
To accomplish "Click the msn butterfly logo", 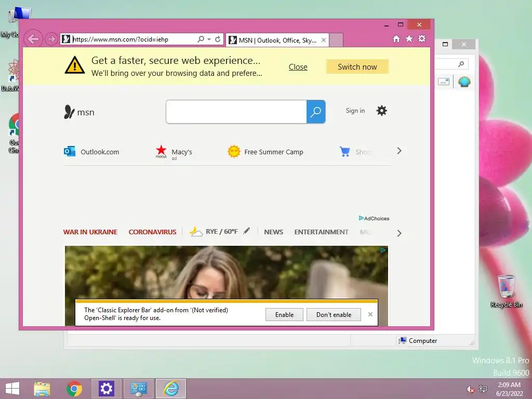I will pos(79,112).
